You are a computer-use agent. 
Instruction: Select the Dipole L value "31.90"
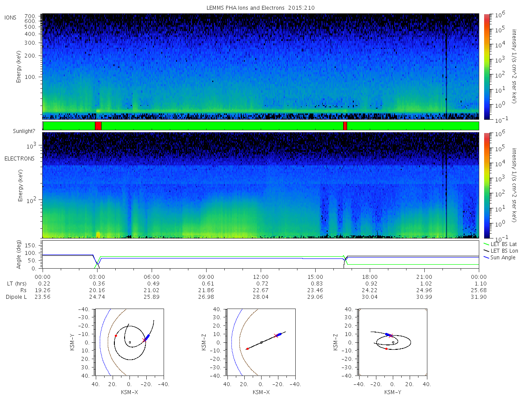[479, 297]
